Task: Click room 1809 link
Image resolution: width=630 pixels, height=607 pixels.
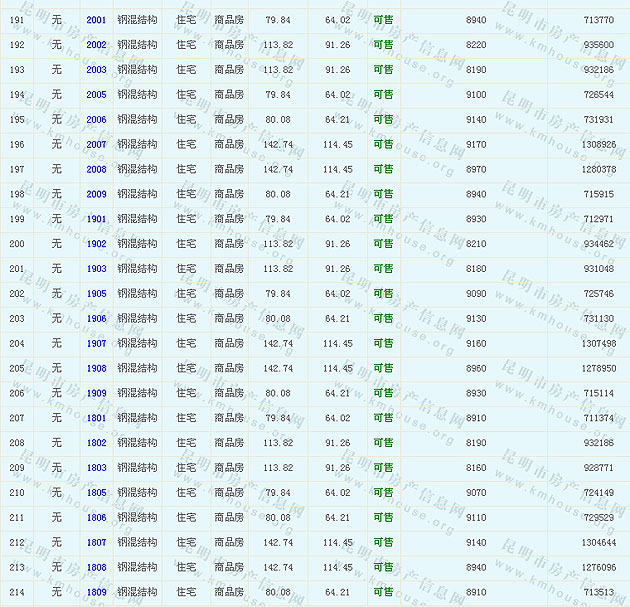Action: (x=96, y=592)
